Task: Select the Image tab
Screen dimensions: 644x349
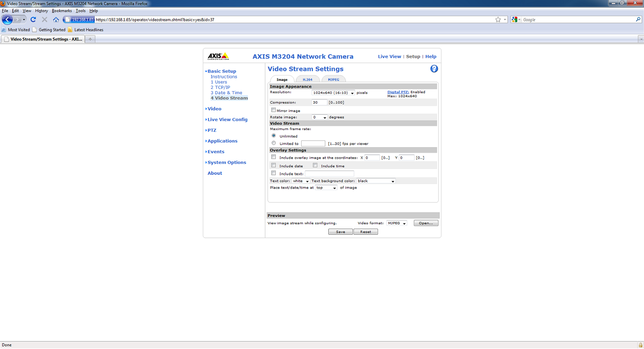Action: coord(282,79)
